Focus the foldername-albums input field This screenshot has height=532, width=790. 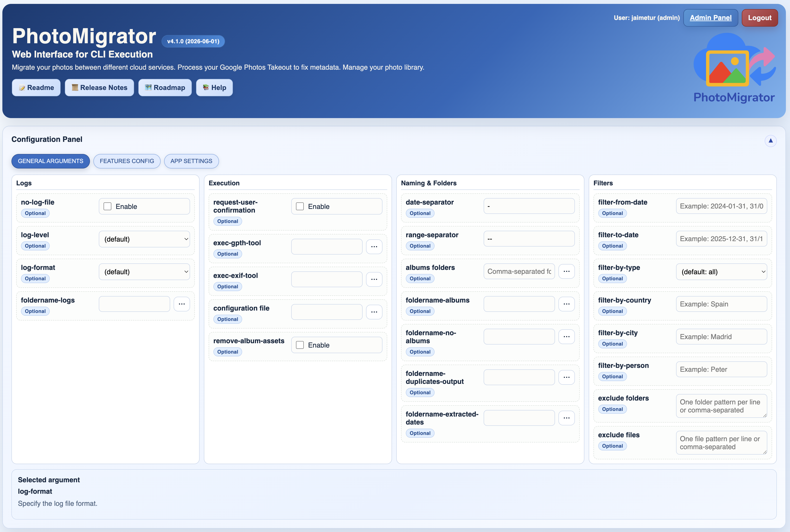point(519,304)
